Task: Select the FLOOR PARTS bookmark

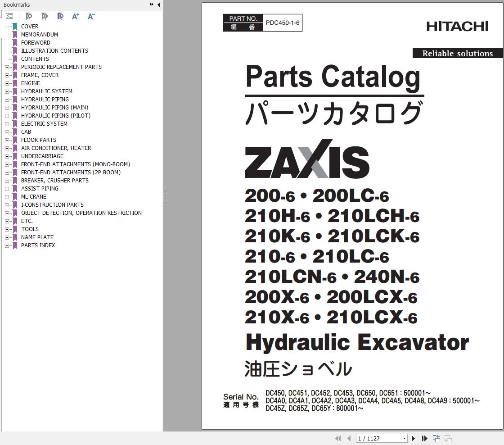Action: 39,140
